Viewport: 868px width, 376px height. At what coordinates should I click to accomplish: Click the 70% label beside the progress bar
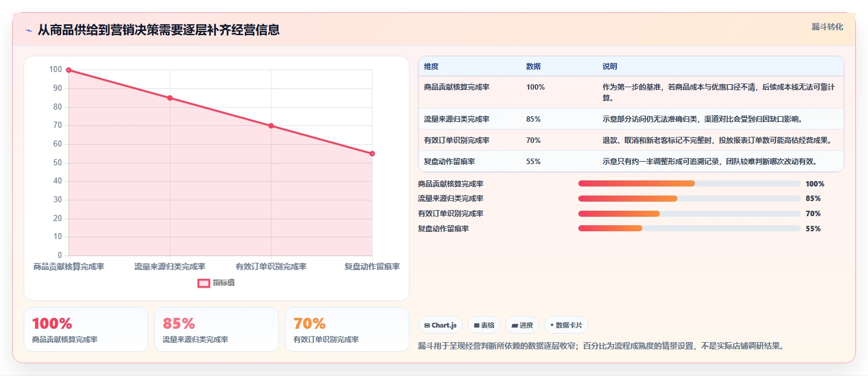[813, 214]
